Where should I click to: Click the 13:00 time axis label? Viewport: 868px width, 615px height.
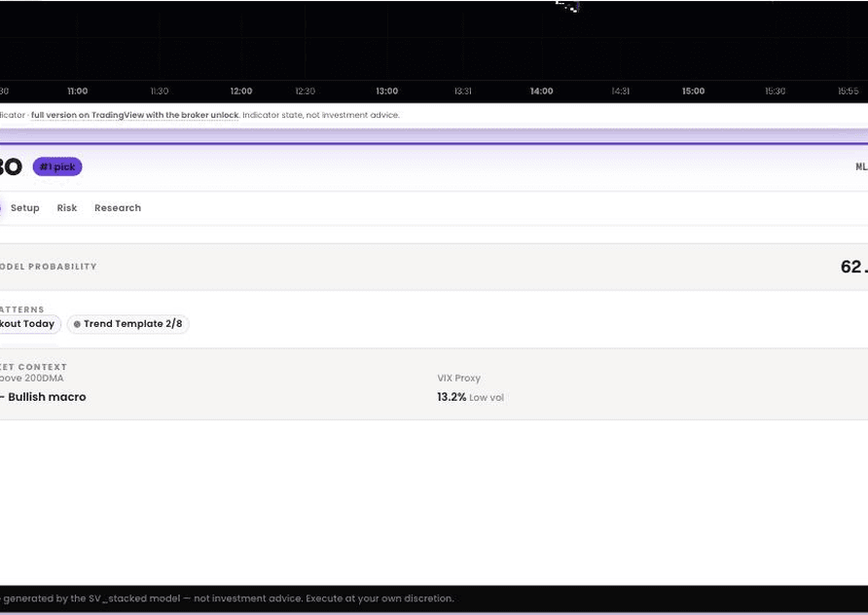(387, 90)
